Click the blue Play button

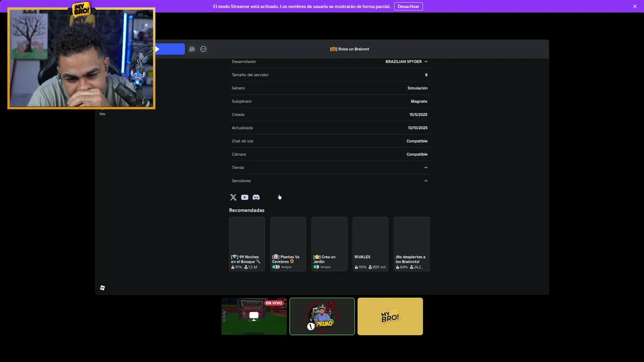170,49
